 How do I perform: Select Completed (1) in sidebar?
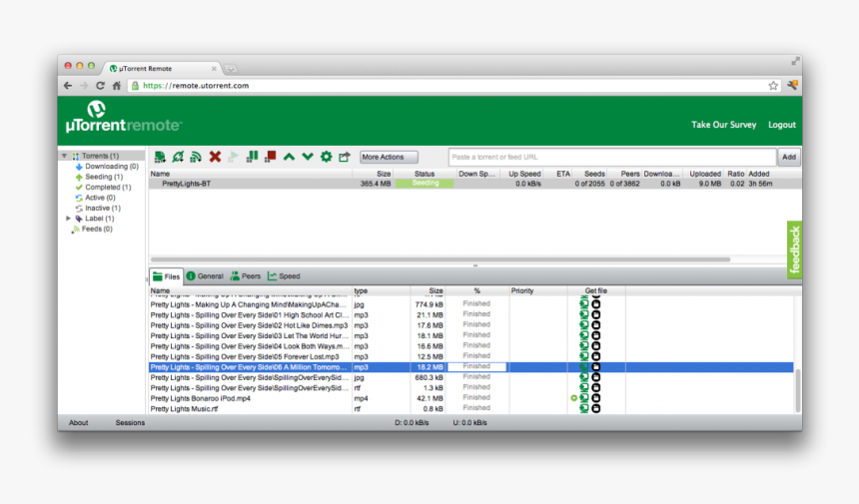103,188
